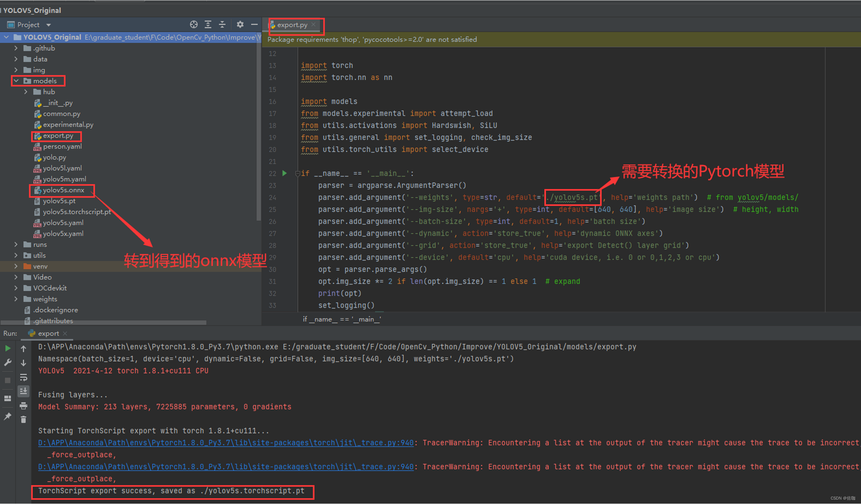The image size is (861, 504).
Task: Open yolov5s.onnx in project tree
Action: point(63,190)
